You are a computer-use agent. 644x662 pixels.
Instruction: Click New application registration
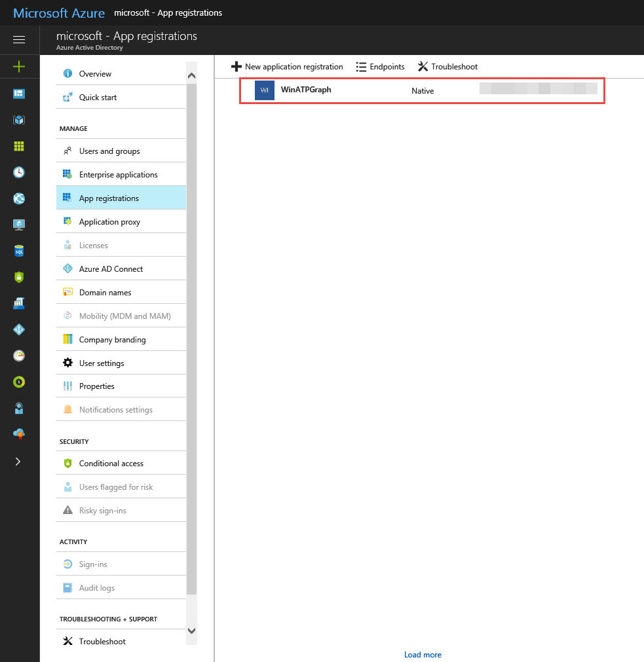[287, 67]
